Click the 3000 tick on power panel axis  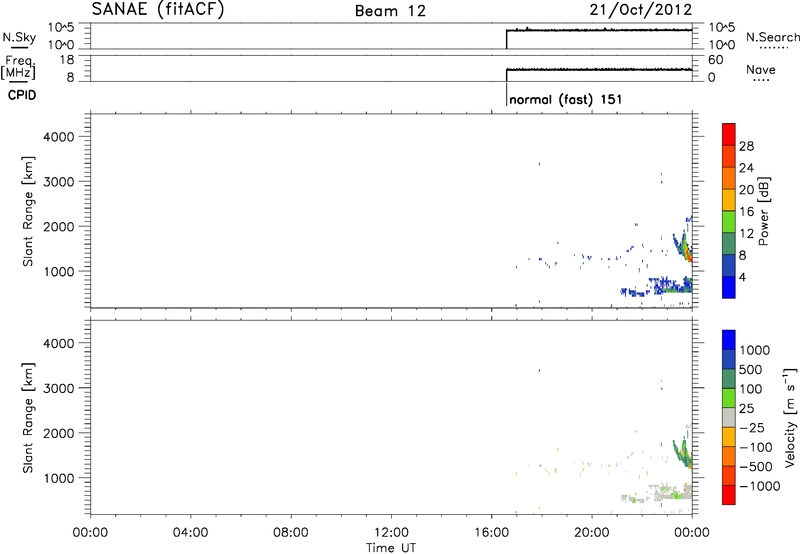point(58,182)
